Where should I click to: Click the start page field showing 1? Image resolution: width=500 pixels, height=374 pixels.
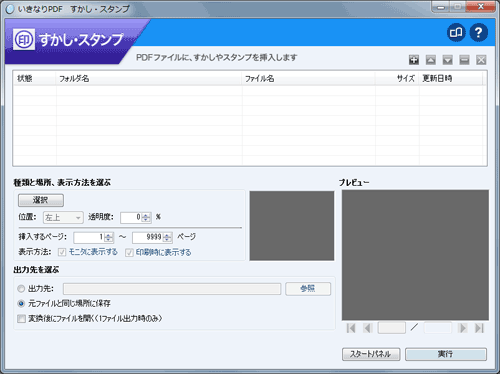tap(89, 238)
